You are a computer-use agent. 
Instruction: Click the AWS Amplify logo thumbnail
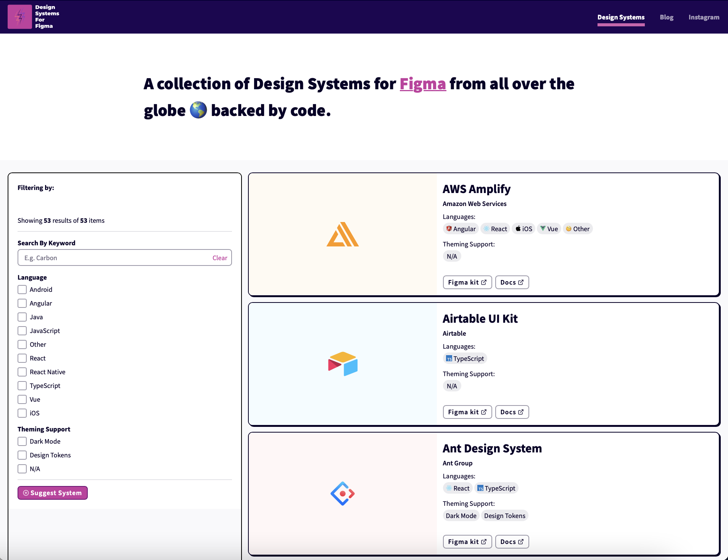[x=343, y=234]
